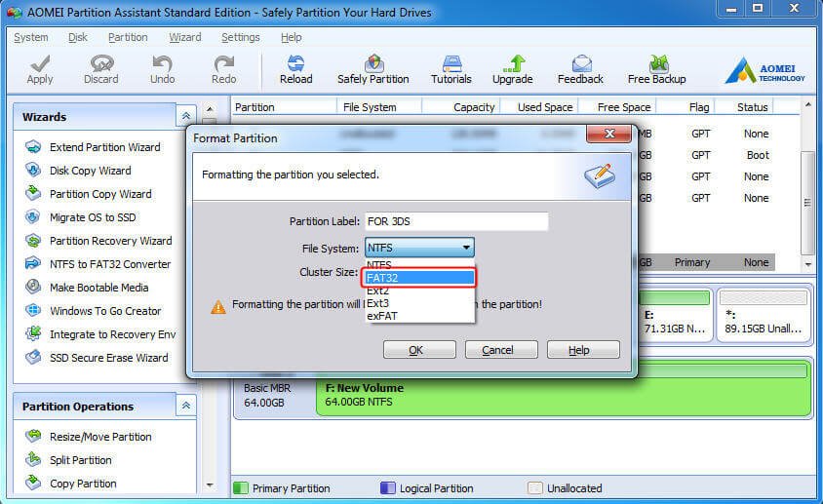Choose NTFS in the dropdown list
The width and height of the screenshot is (823, 504).
[419, 264]
